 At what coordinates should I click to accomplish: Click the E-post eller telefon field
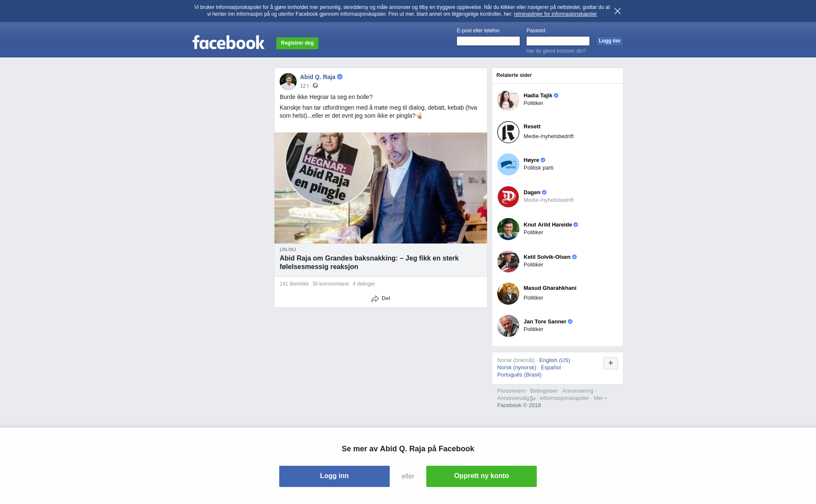[x=488, y=41]
